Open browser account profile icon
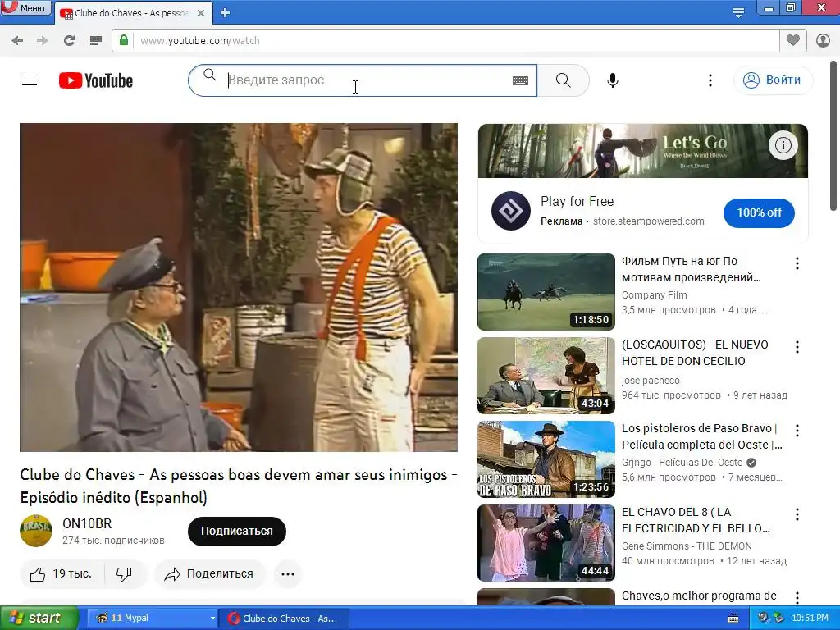840x630 pixels. pos(823,40)
